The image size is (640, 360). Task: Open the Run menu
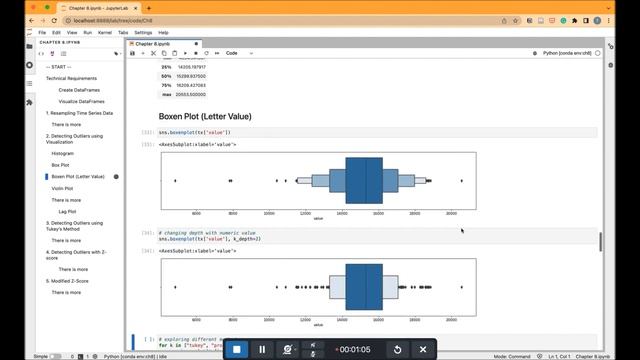tap(87, 32)
